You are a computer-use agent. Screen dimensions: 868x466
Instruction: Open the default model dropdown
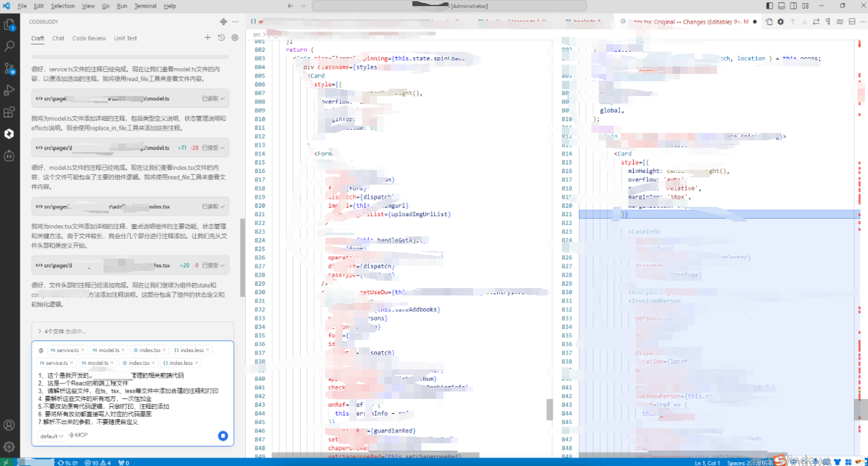[x=52, y=436]
